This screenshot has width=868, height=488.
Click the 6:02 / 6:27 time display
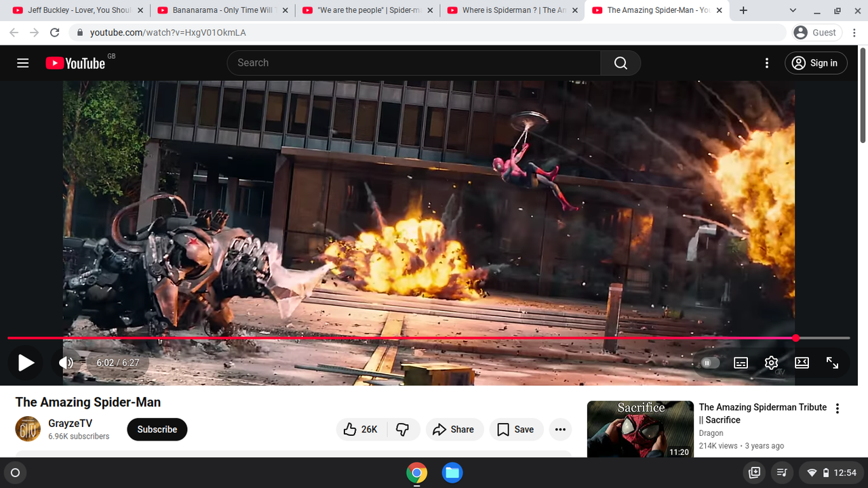click(117, 363)
